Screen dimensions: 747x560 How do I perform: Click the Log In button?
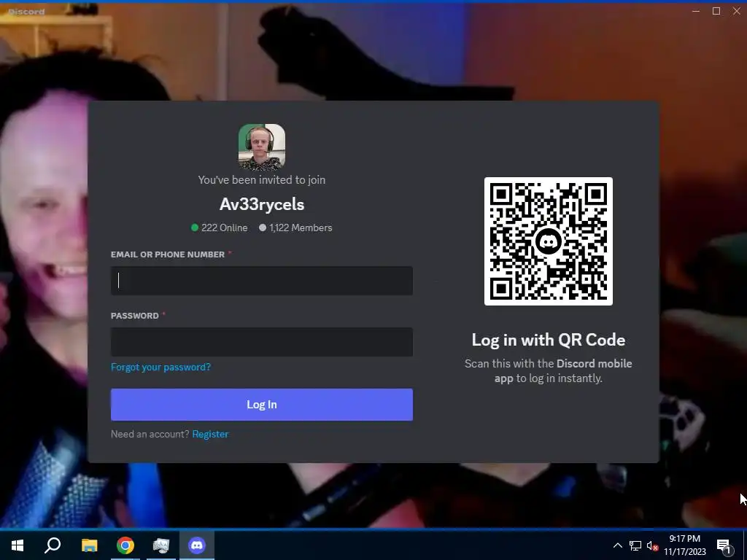[262, 405]
